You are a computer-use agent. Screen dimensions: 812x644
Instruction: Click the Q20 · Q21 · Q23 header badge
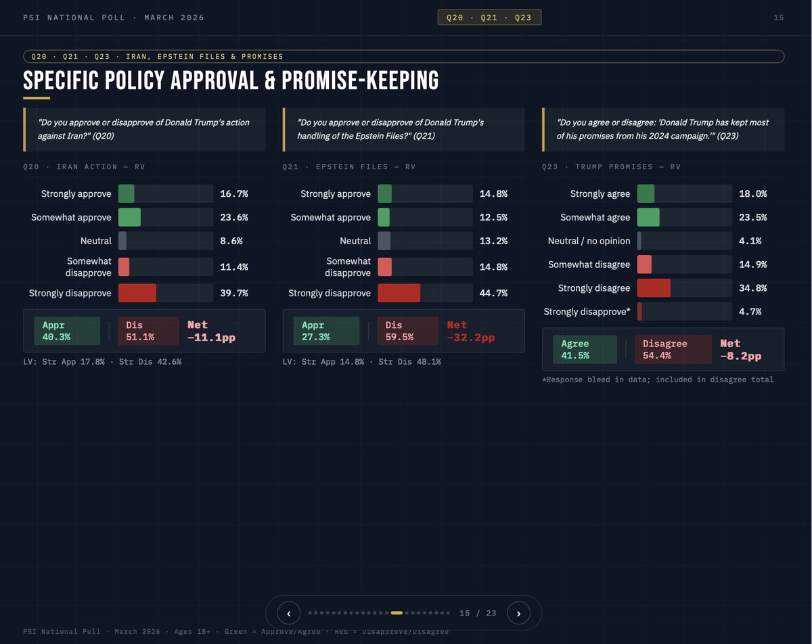pos(489,17)
